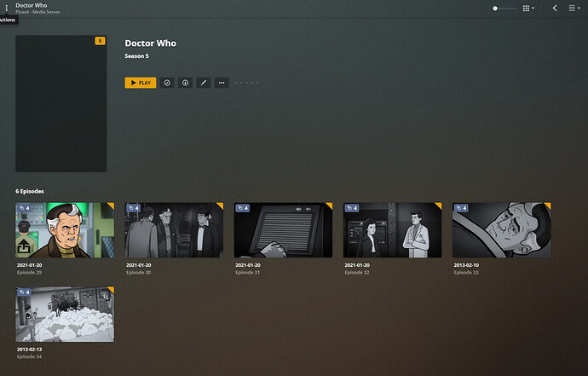Open Episode 32 thumbnail

point(392,230)
